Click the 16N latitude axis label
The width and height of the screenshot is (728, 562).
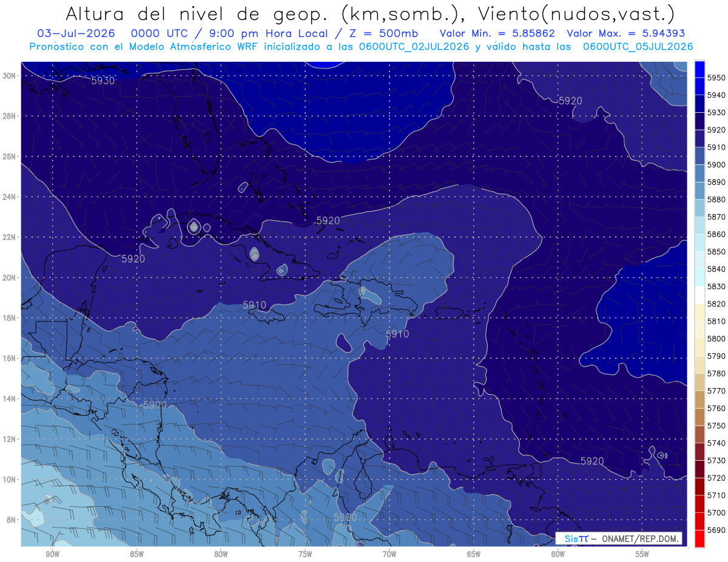[9, 358]
